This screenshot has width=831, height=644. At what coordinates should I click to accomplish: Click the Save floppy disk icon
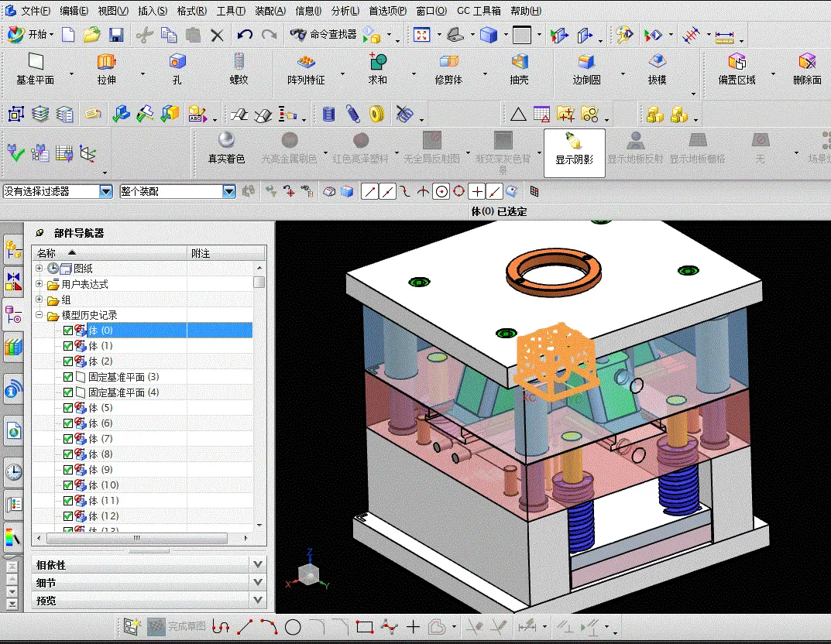[x=116, y=35]
